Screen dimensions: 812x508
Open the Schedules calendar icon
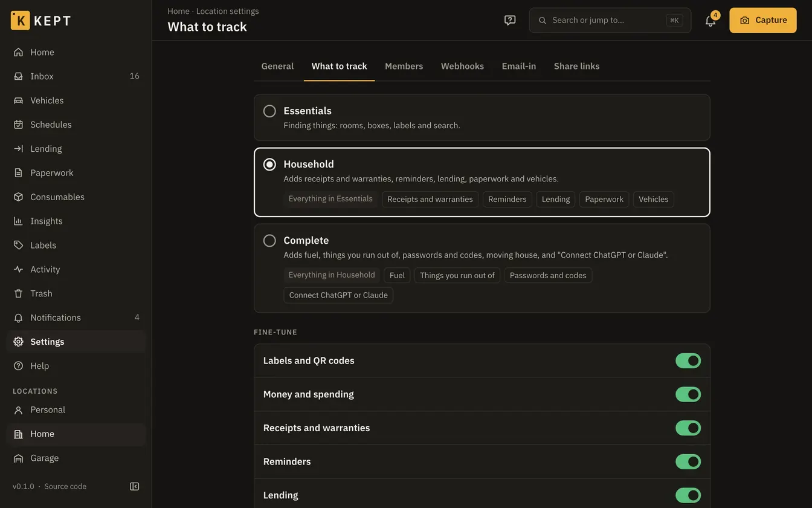pyautogui.click(x=18, y=125)
